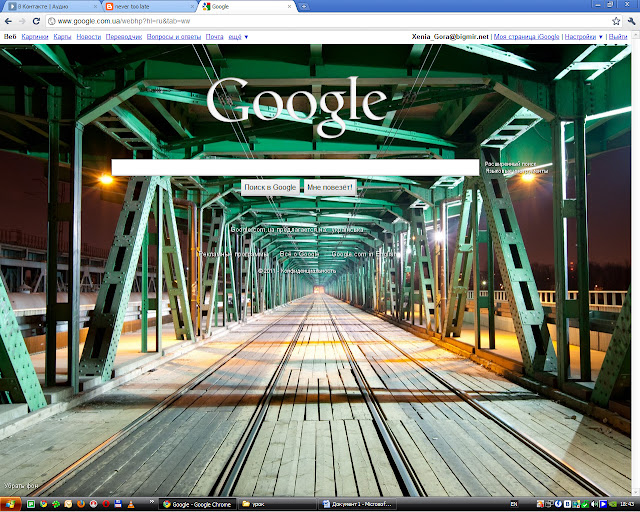This screenshot has height=512, width=640.
Task: Open the Моя страница iGoogle link
Action: 527,37
